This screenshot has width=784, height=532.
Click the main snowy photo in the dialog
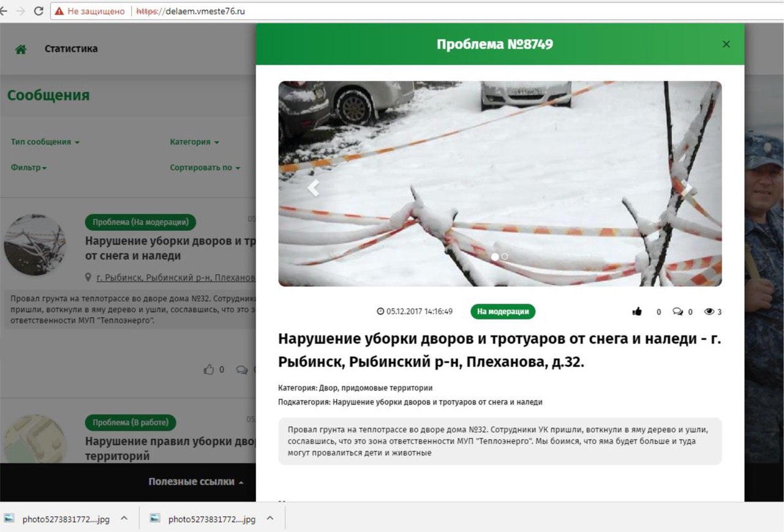pyautogui.click(x=500, y=184)
